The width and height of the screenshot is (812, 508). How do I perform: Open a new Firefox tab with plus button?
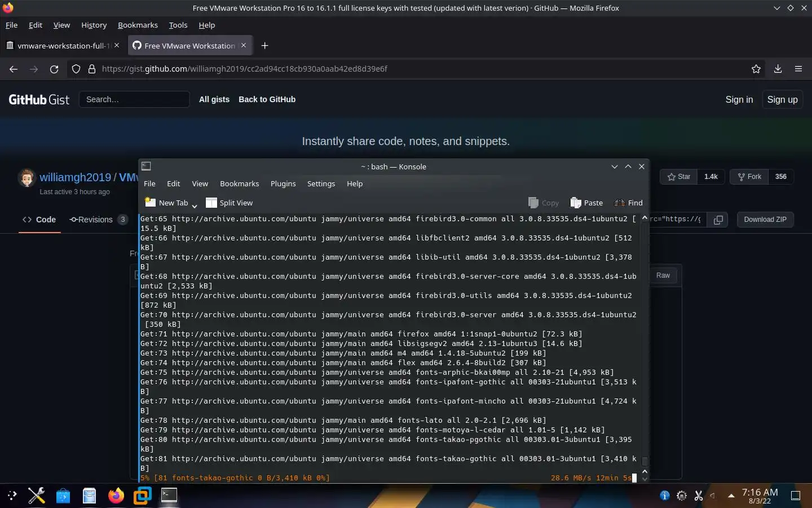point(265,46)
